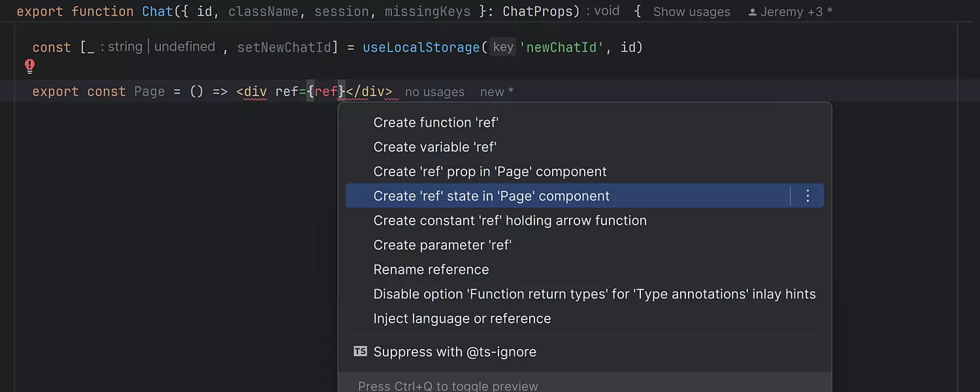This screenshot has height=392, width=980.
Task: Click the "new *" author hint
Action: [x=497, y=92]
